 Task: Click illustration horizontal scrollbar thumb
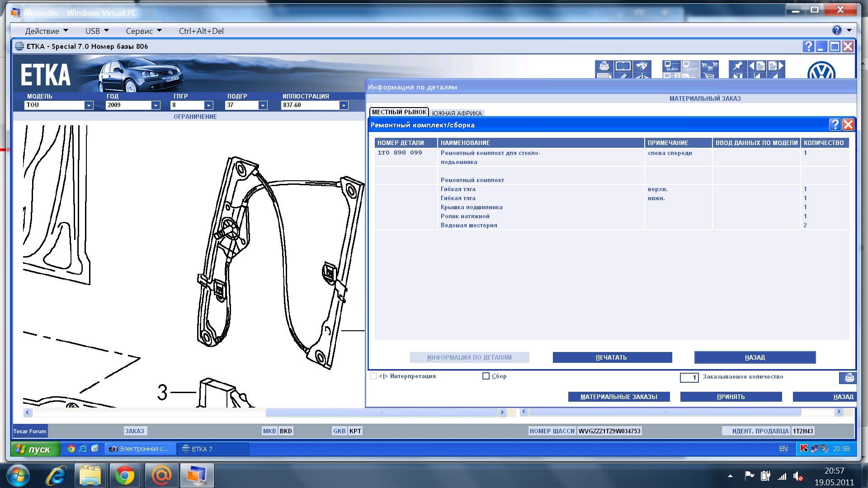pyautogui.click(x=381, y=412)
